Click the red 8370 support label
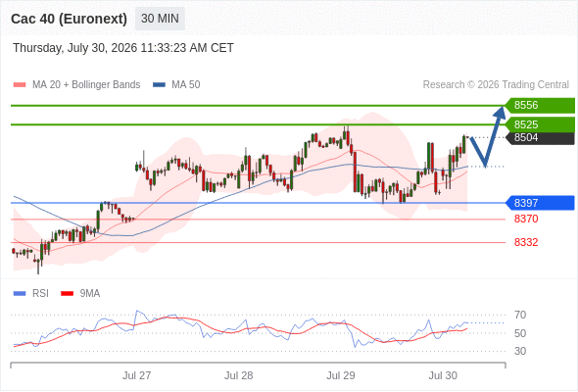578x392 pixels. pos(526,220)
